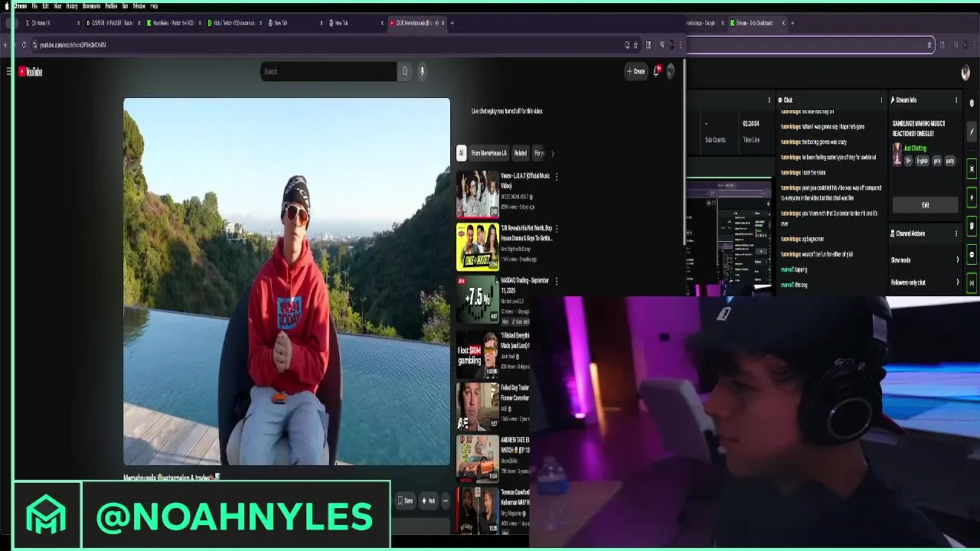Open the File menu
The image size is (980, 551).
click(34, 6)
